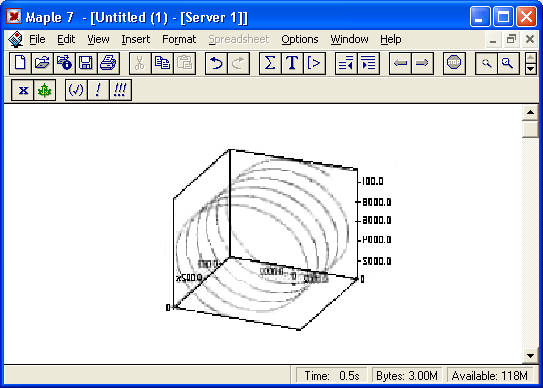Undo the last action with the curved arrow
543x388 pixels.
coord(216,63)
